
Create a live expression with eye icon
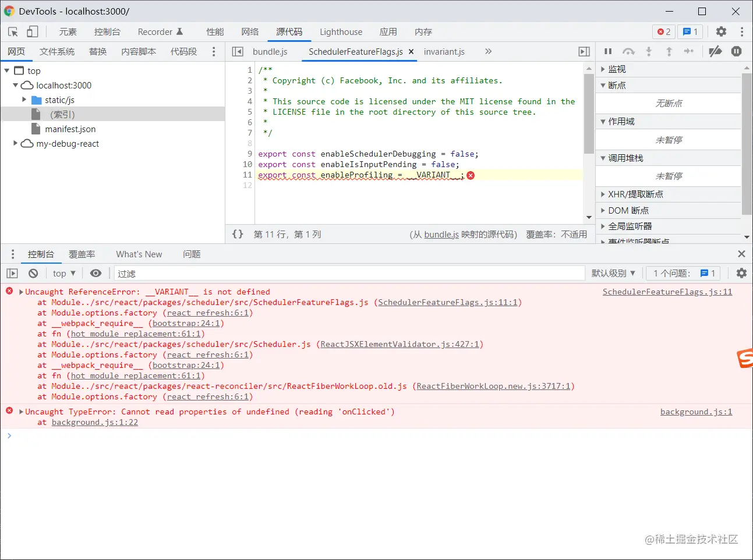coord(96,273)
